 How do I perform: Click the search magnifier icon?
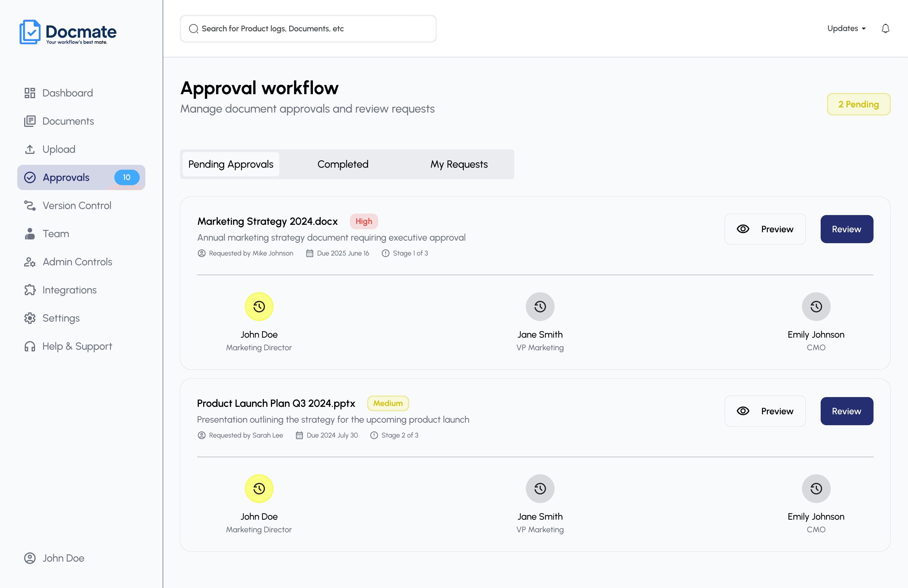tap(194, 29)
